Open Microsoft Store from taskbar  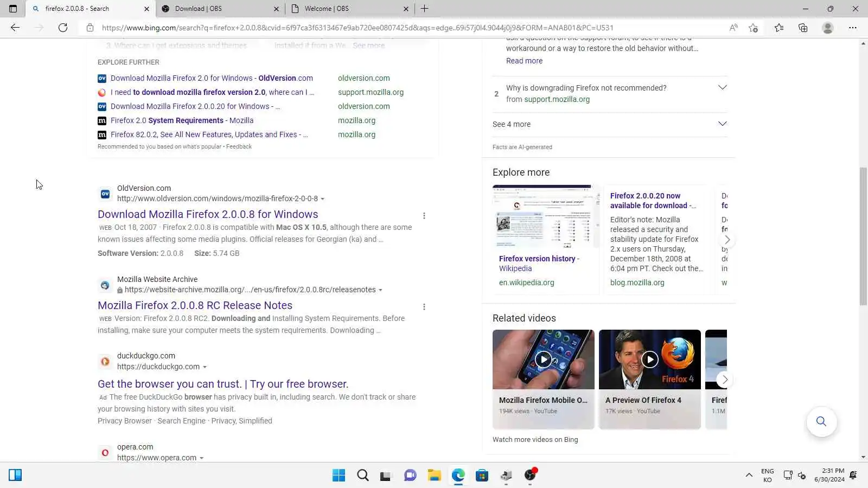click(482, 476)
